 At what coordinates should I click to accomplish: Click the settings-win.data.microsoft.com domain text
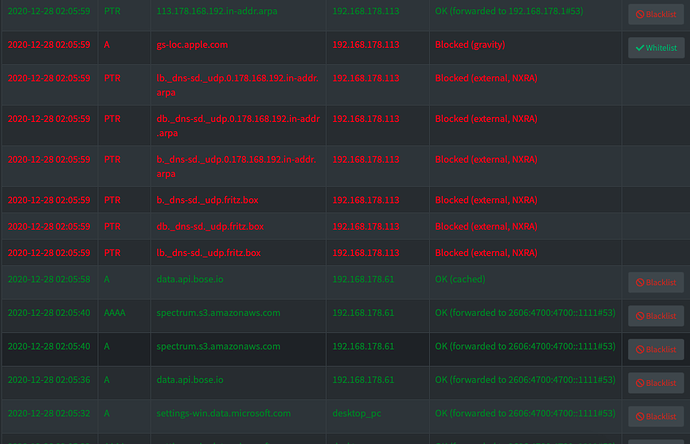[224, 413]
